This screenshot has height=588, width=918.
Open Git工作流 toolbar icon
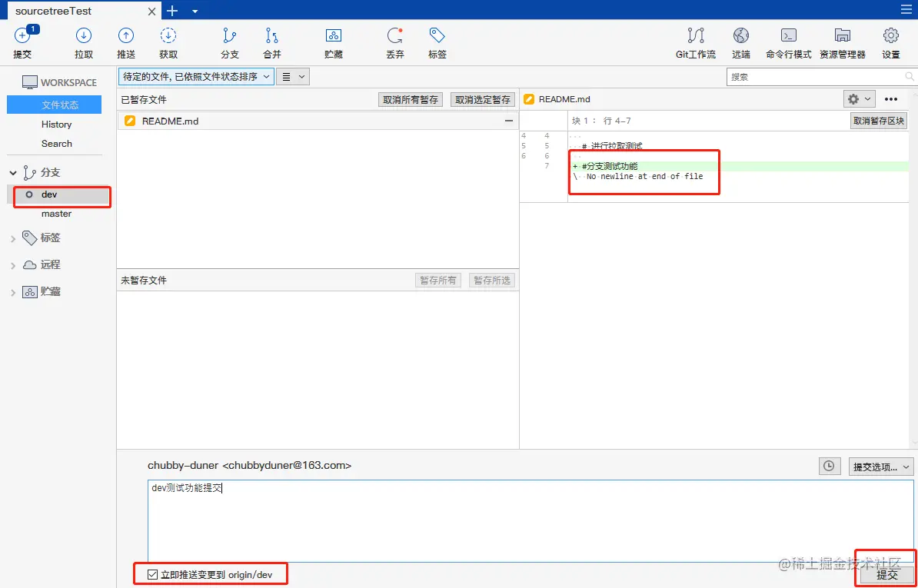[696, 36]
